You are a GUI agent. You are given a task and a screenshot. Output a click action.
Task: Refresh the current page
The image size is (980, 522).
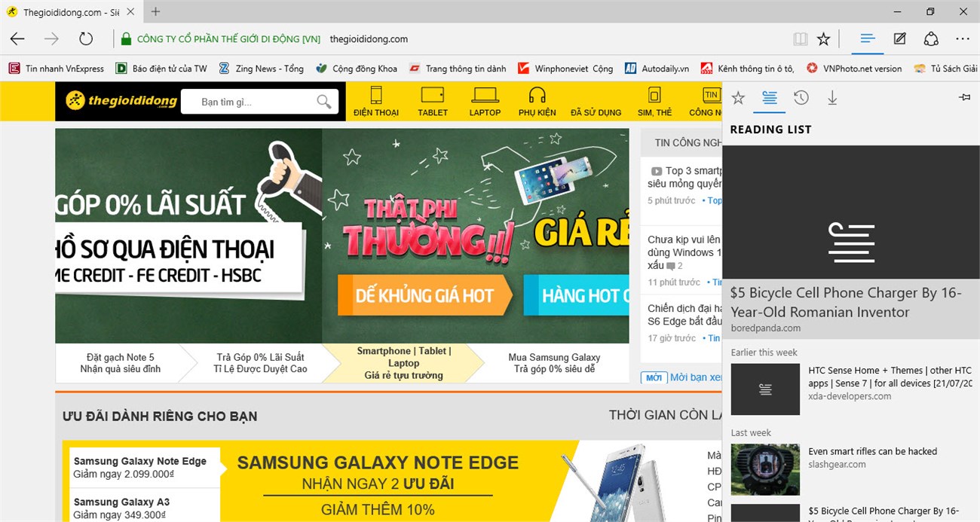pyautogui.click(x=86, y=39)
